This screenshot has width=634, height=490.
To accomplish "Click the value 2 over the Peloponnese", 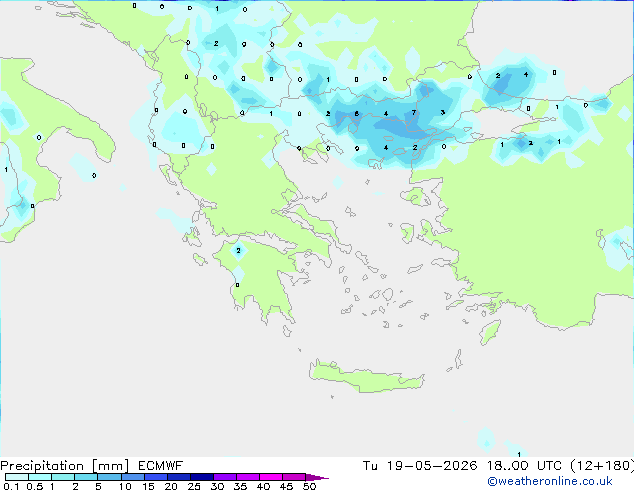I will pos(239,251).
